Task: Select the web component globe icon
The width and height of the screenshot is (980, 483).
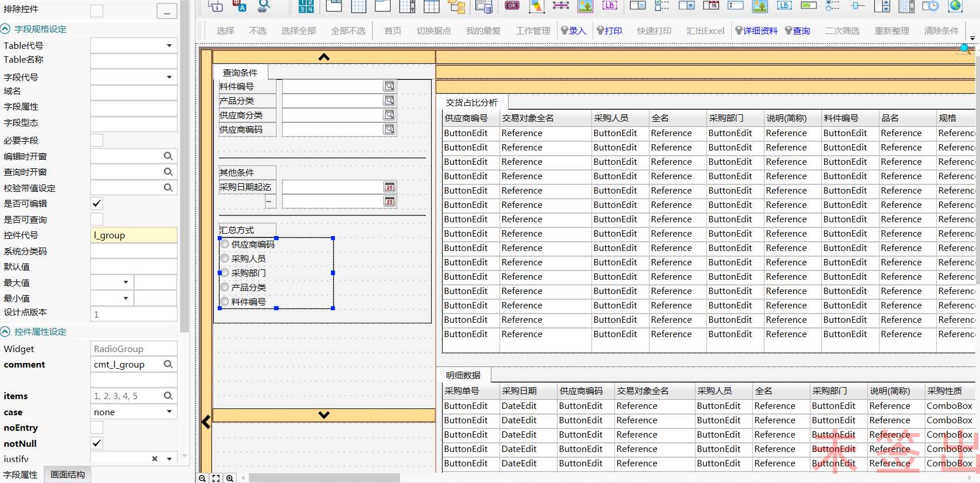Action: pos(955,6)
